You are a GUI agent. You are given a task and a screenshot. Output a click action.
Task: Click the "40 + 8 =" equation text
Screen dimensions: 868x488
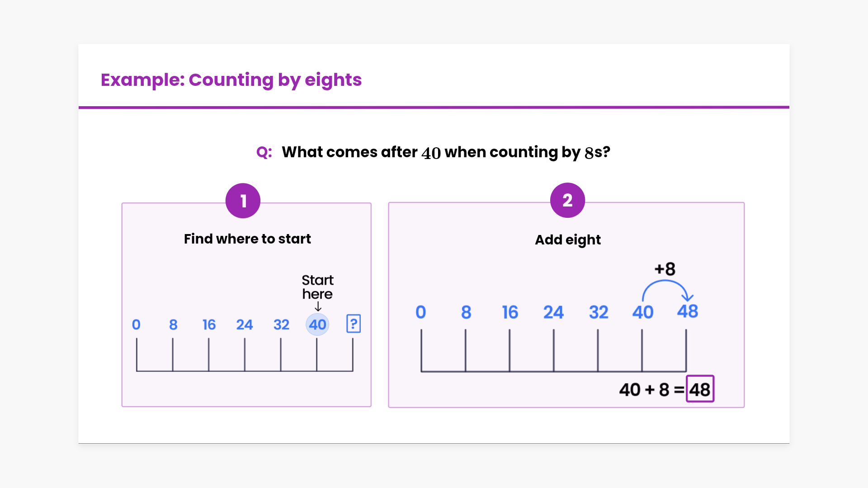coord(651,389)
